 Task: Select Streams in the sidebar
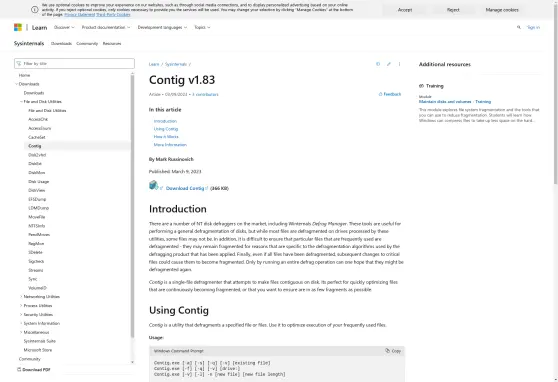click(36, 270)
